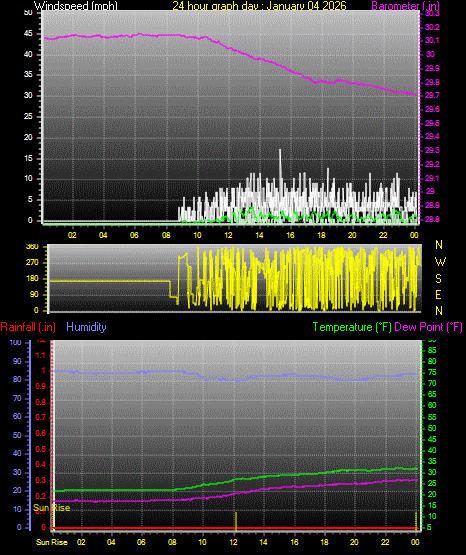Select the 'Rainfall (.in)' legend label
This screenshot has width=466, height=555.
(x=28, y=327)
